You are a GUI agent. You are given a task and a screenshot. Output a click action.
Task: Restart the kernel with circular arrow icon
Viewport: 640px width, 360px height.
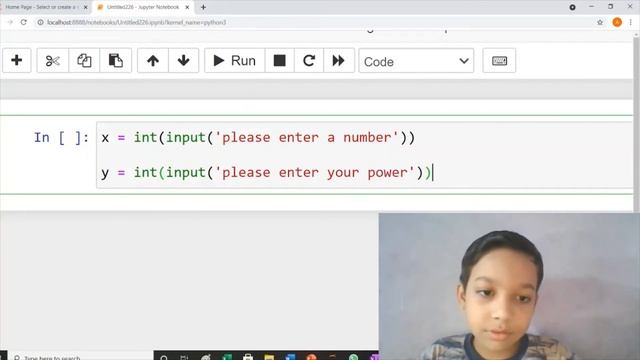point(309,60)
